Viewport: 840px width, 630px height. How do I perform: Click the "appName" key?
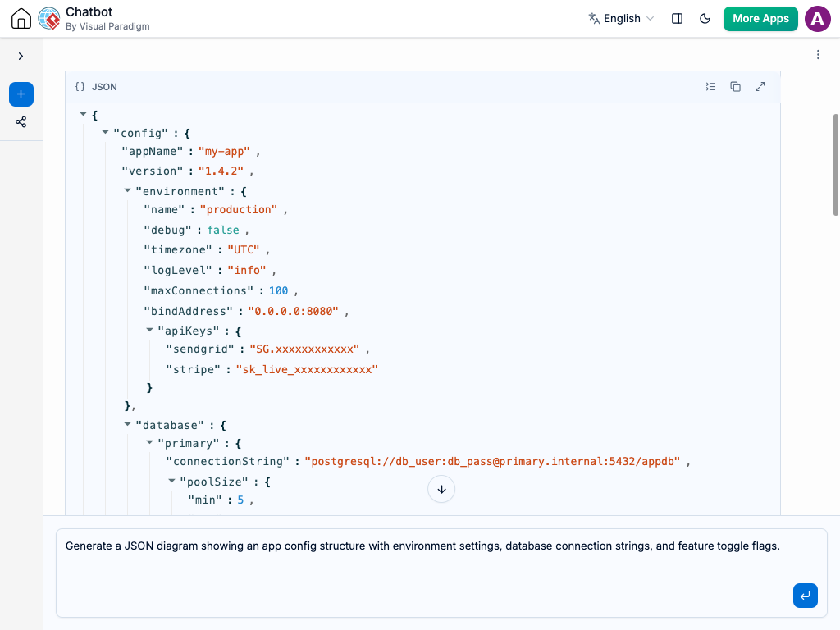coord(152,152)
